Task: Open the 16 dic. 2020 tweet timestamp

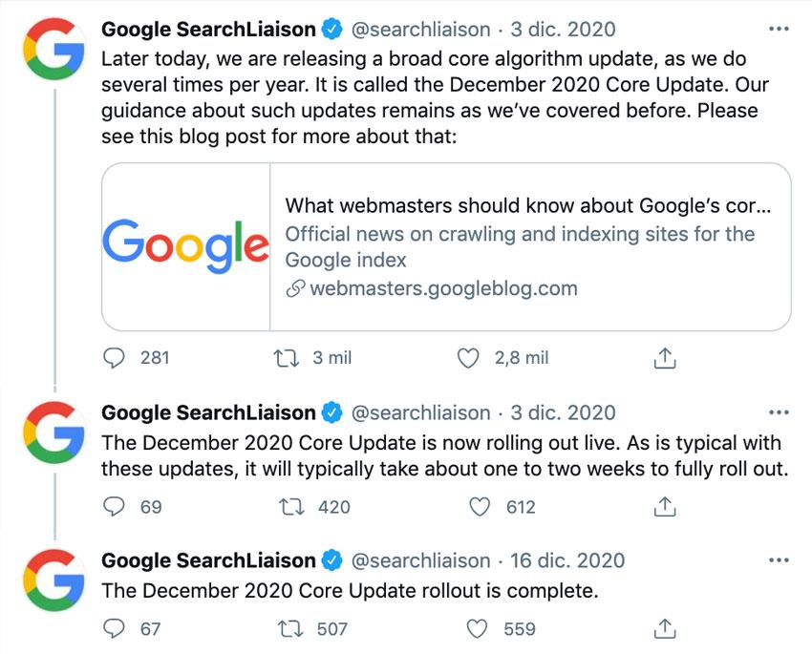Action: pos(567,560)
